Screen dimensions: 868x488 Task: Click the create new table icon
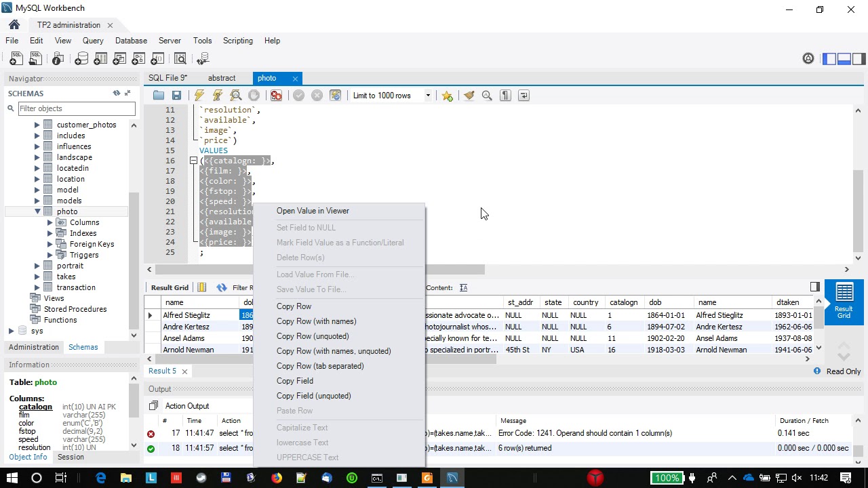100,59
